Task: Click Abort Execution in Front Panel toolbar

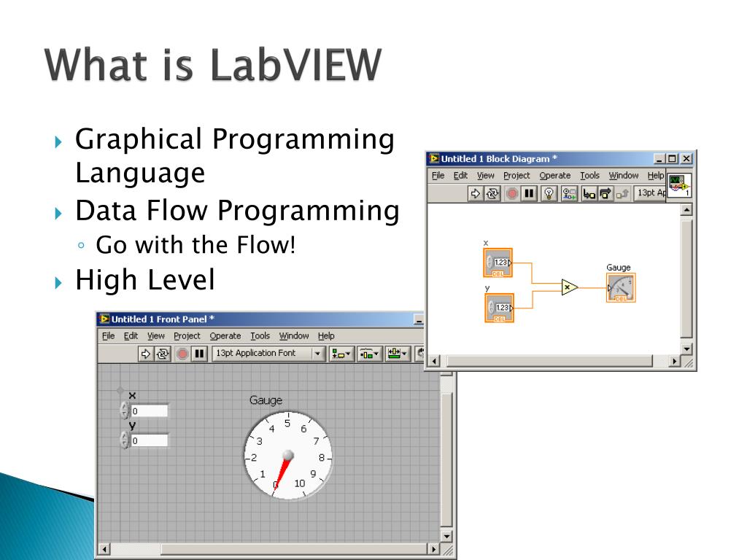Action: 182,354
